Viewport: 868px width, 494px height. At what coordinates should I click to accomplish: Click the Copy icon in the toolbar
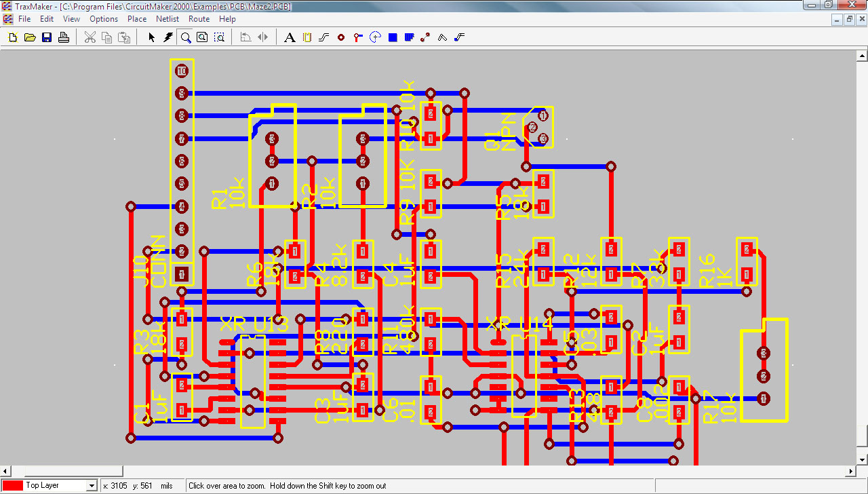click(x=106, y=37)
